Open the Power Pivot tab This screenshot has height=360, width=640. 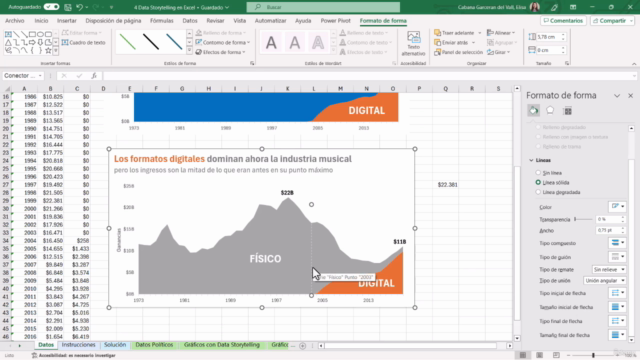click(335, 20)
